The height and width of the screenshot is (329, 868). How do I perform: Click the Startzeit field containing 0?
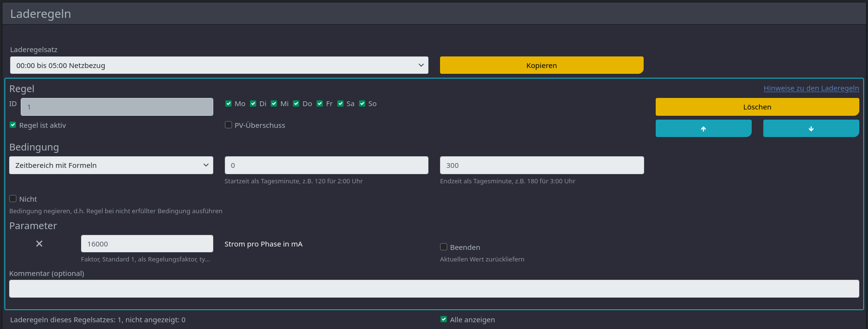click(x=326, y=165)
